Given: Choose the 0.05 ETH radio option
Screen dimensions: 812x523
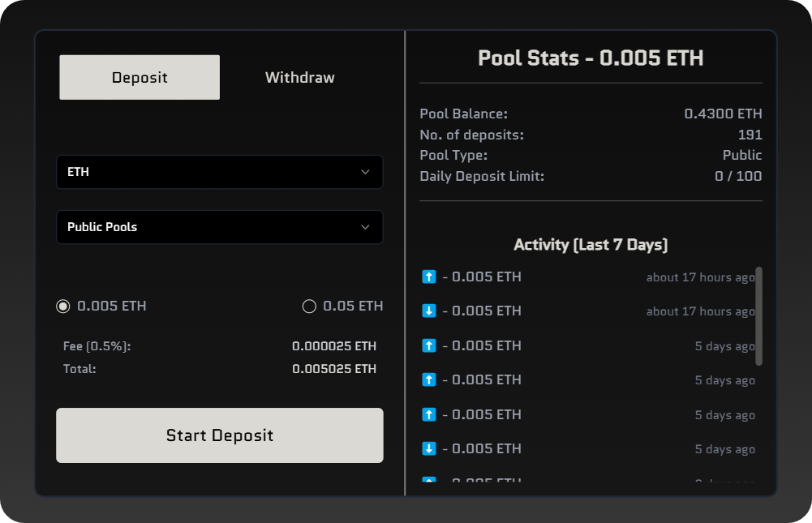Looking at the screenshot, I should pos(309,307).
